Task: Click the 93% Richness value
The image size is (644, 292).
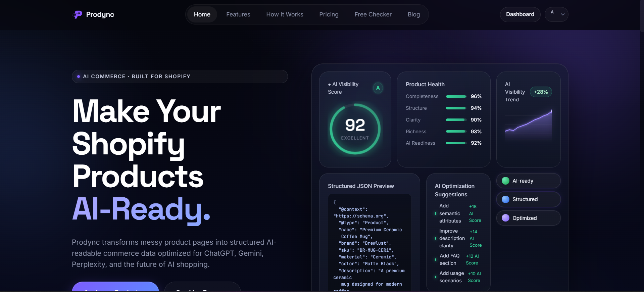Action: tap(476, 132)
